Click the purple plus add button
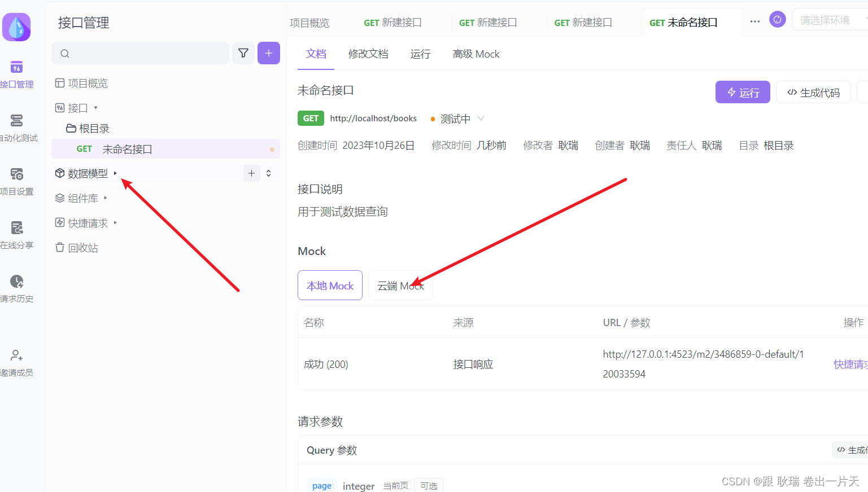This screenshot has width=868, height=492. (269, 53)
